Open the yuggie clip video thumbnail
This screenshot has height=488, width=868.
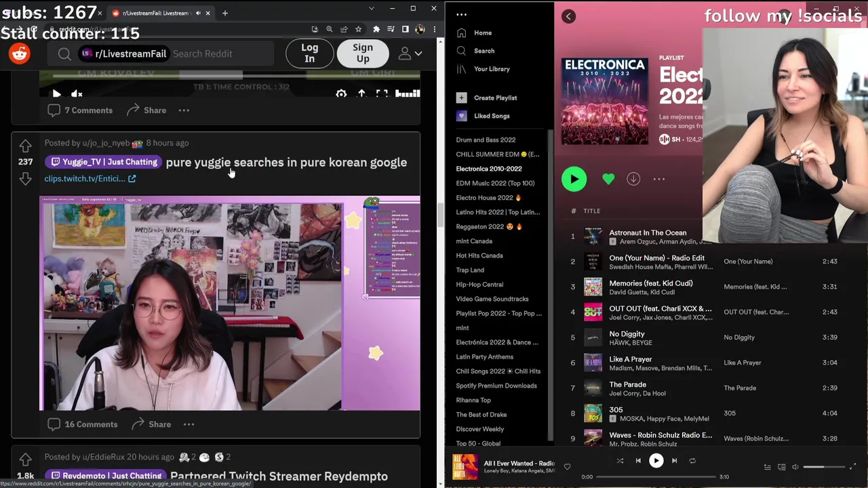pos(230,303)
